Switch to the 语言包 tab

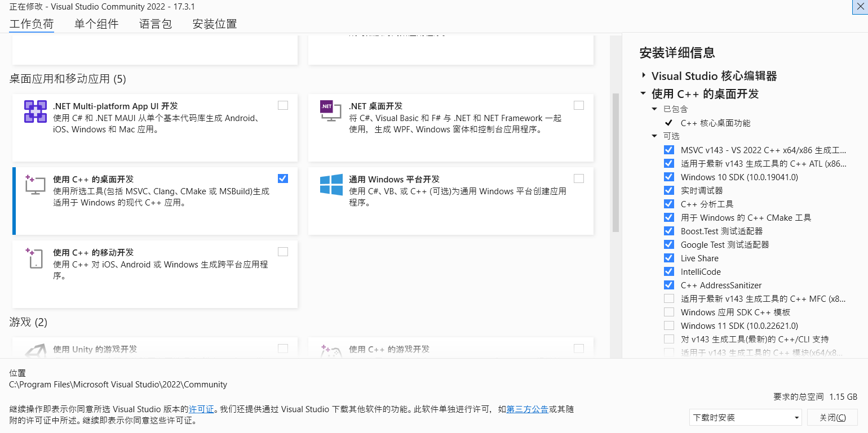156,24
